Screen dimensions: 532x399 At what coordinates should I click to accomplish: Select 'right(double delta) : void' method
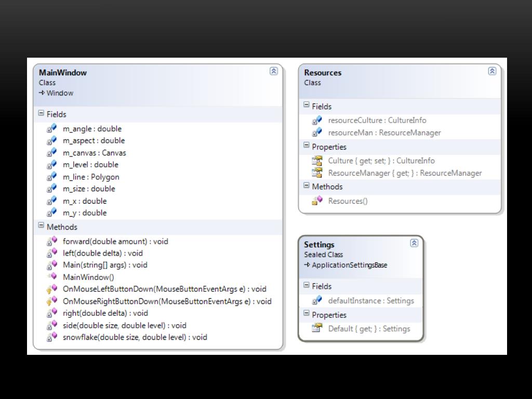point(105,313)
